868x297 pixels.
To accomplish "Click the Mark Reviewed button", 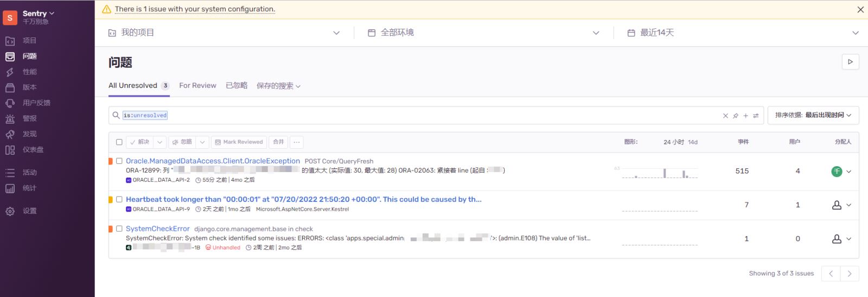I will tap(239, 142).
